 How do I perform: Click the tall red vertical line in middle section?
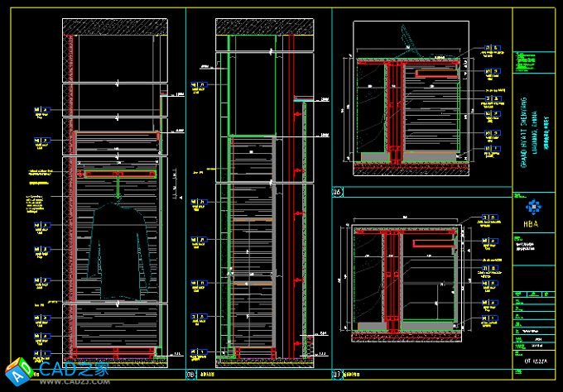click(290, 207)
